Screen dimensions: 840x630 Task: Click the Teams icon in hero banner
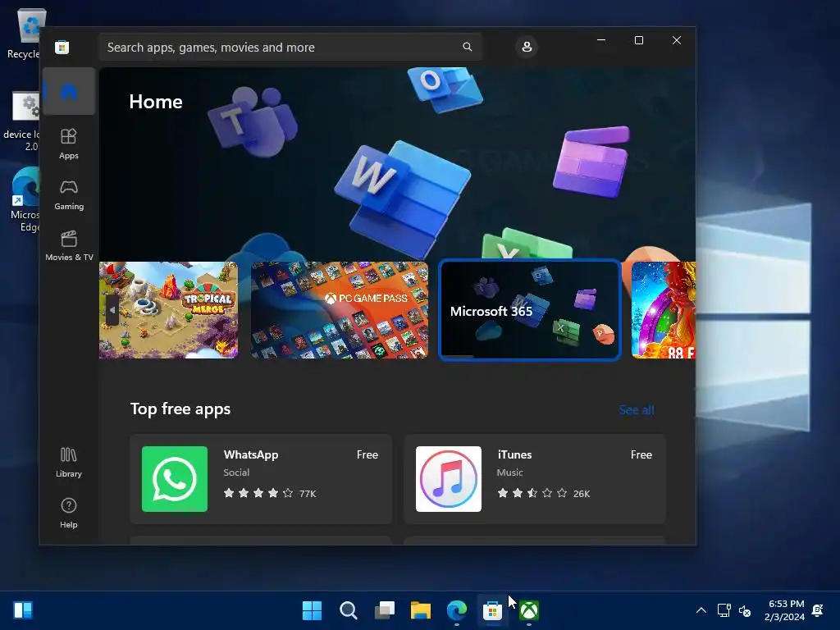coord(253,121)
